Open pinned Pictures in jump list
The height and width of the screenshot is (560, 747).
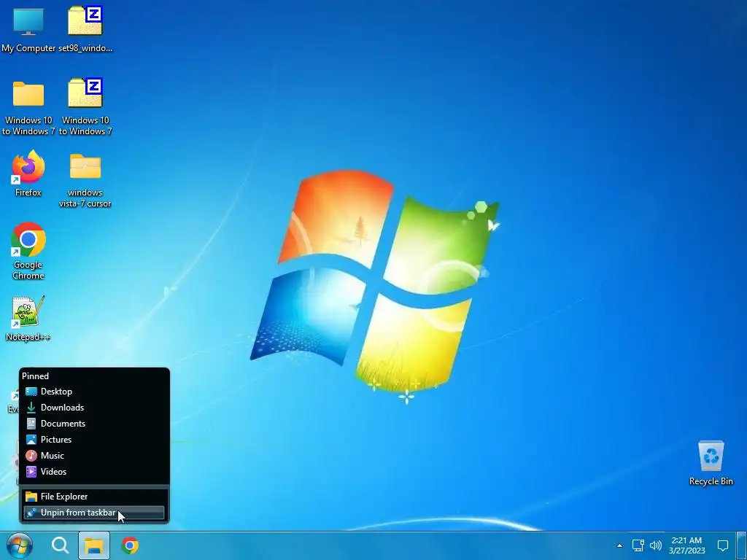click(x=94, y=440)
